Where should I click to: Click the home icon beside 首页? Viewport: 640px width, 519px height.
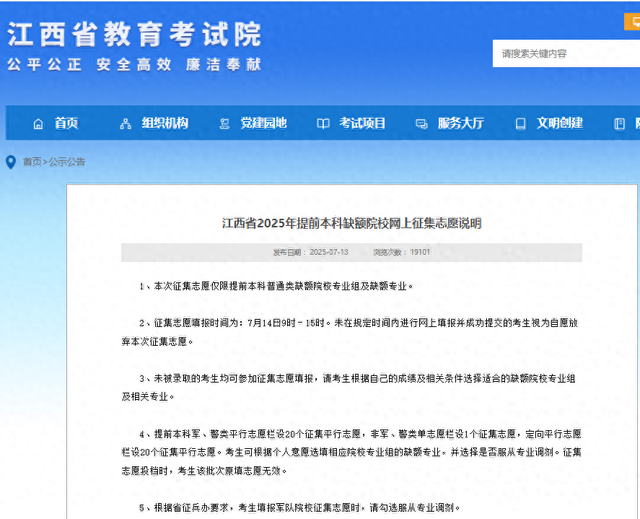pos(38,124)
